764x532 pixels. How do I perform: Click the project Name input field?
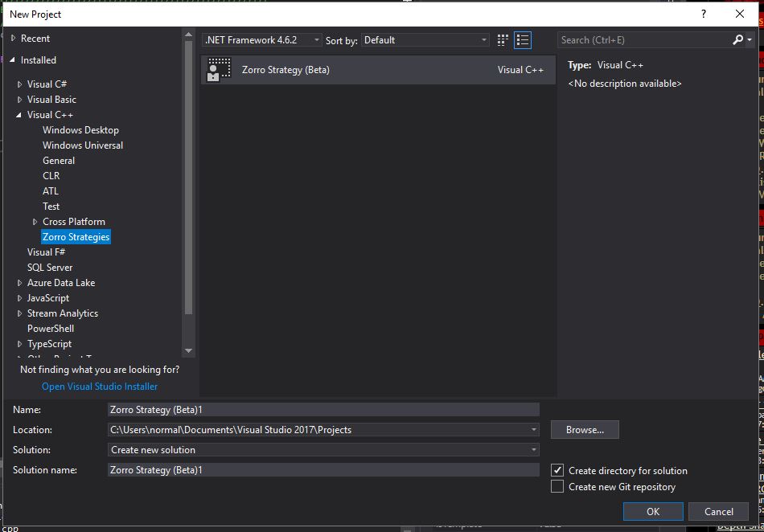(x=323, y=410)
